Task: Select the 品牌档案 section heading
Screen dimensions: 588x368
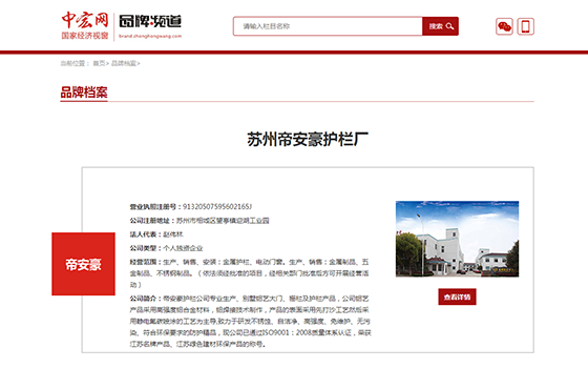Action: [x=84, y=92]
